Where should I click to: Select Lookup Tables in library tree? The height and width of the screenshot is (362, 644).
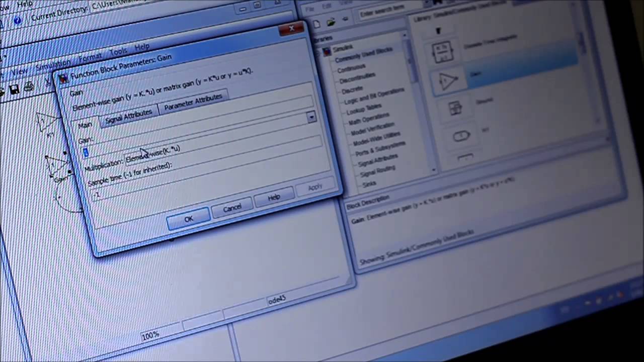point(364,110)
